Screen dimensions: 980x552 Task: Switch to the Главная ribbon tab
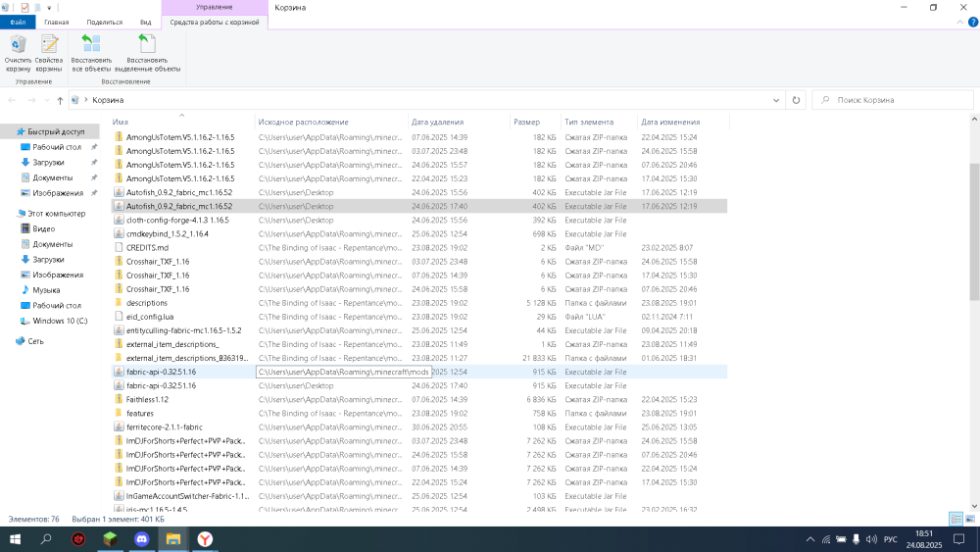coord(56,22)
